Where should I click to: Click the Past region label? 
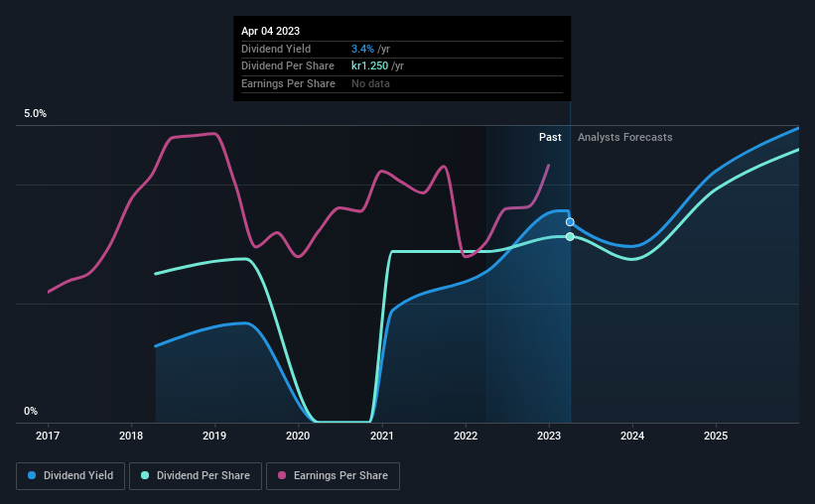coord(550,137)
